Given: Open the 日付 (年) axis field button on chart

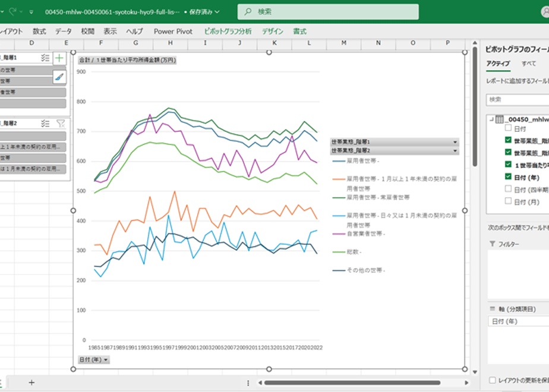Looking at the screenshot, I should pyautogui.click(x=93, y=359).
